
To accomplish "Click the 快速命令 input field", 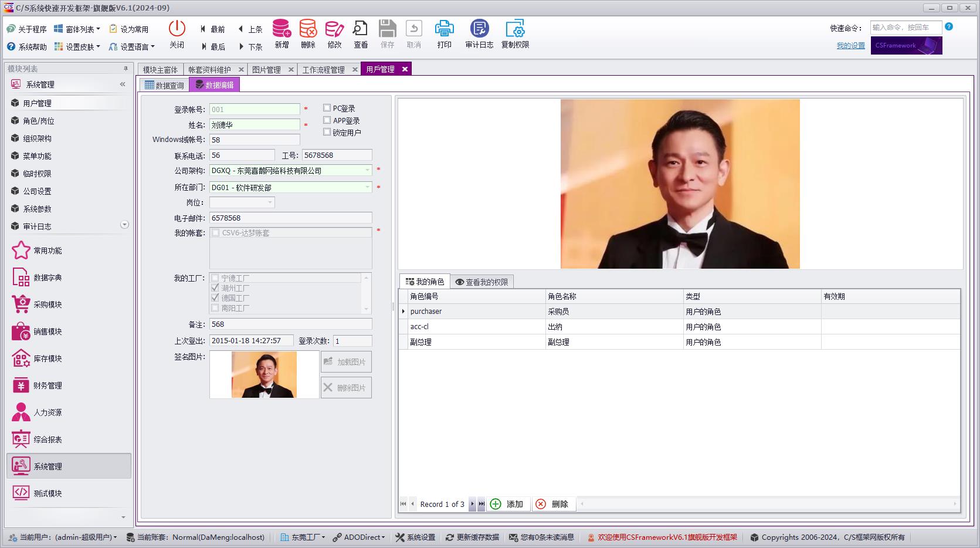I will [905, 28].
